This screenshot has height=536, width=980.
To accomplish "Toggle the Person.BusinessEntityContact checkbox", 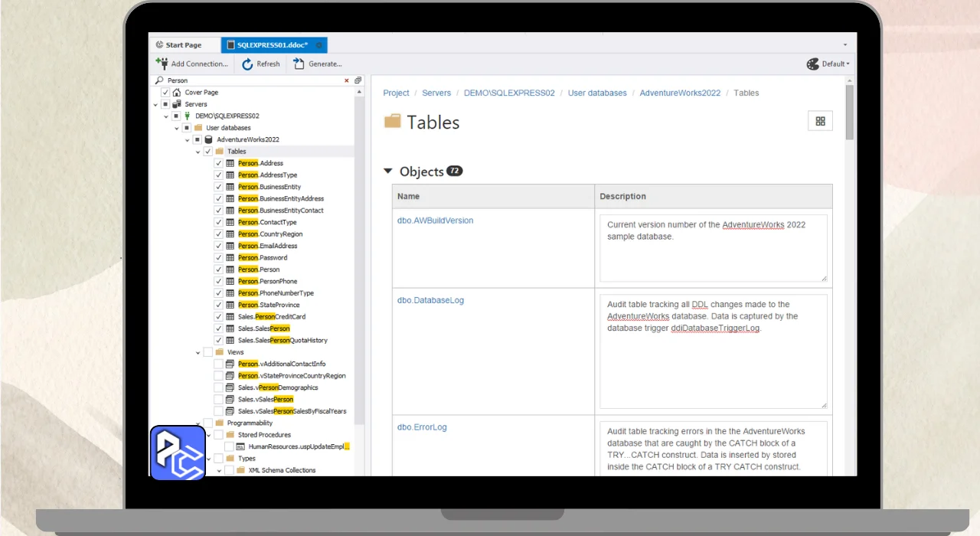I will pyautogui.click(x=219, y=211).
